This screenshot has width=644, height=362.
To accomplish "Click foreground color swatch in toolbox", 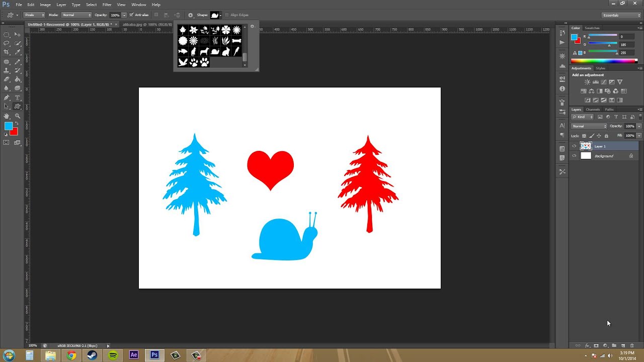I will click(x=9, y=126).
